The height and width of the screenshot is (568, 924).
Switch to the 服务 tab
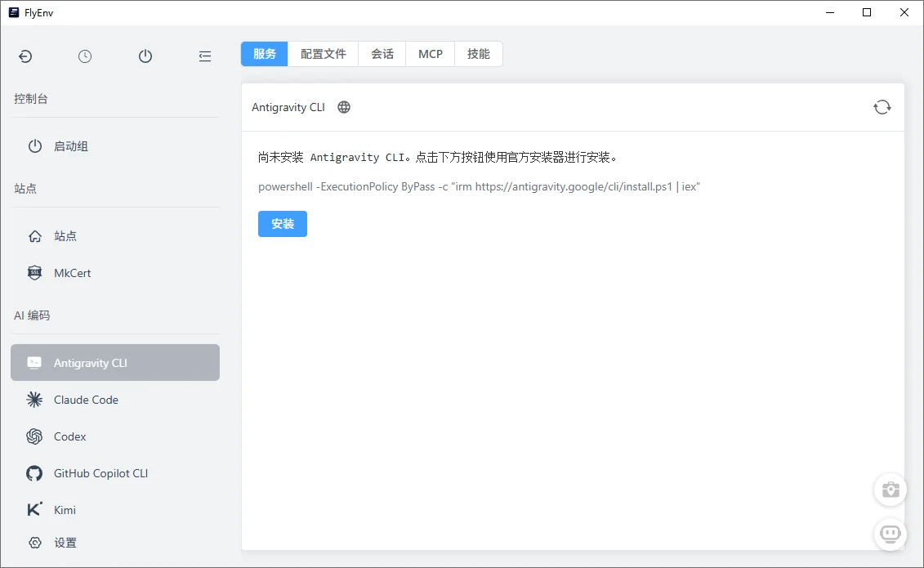265,54
